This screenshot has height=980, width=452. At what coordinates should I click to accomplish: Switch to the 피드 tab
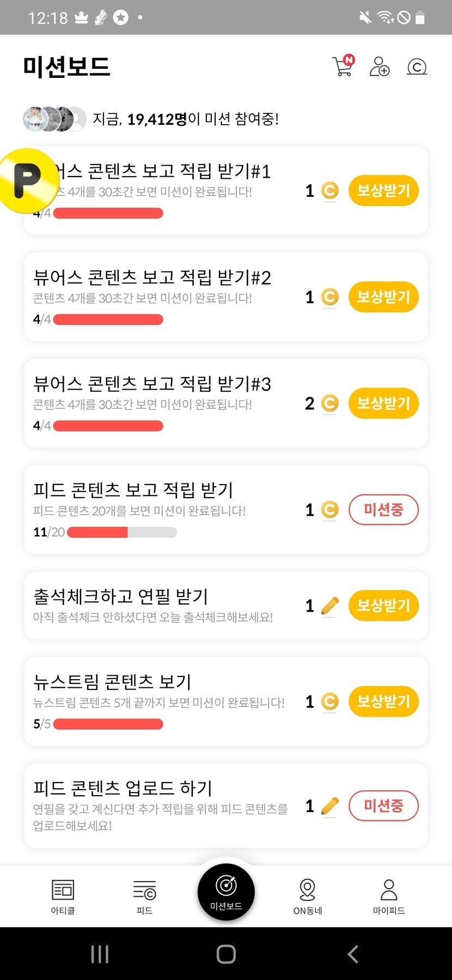click(144, 896)
